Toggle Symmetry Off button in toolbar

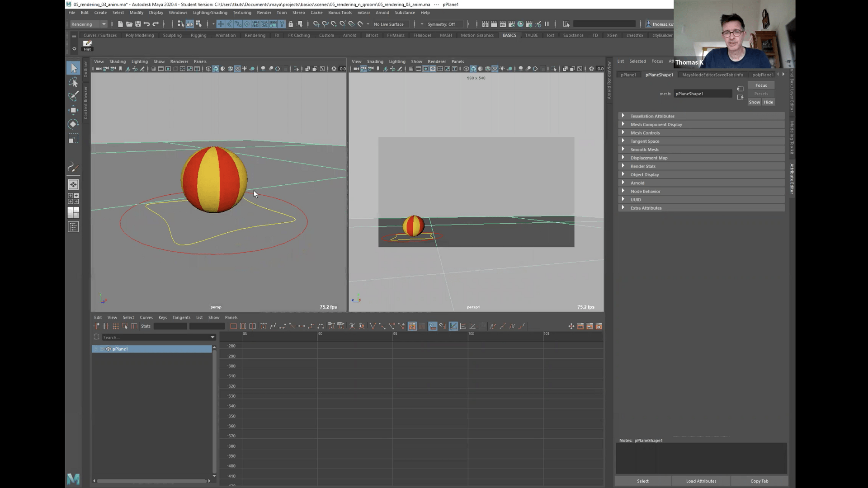[x=441, y=24]
